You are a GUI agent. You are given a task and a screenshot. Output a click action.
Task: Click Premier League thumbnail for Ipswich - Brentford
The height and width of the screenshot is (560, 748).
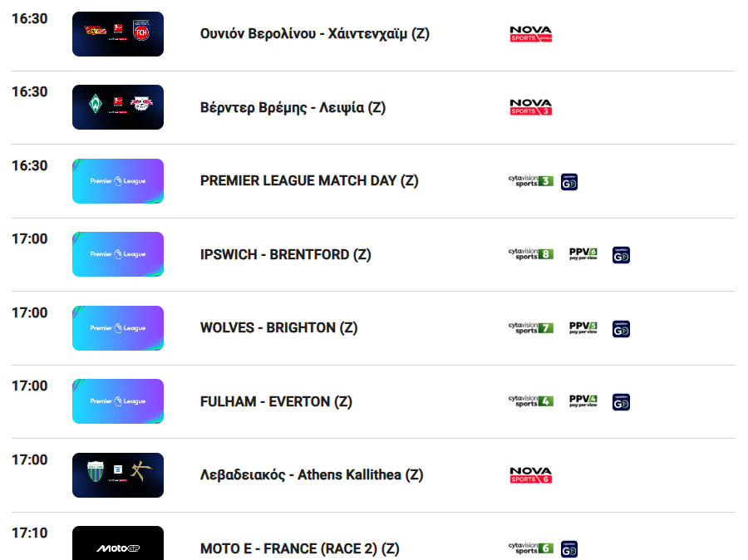click(x=118, y=254)
